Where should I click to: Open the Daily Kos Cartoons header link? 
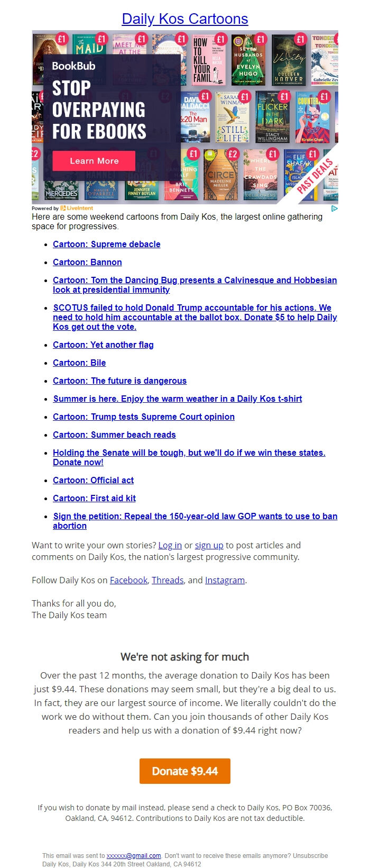pos(184,19)
